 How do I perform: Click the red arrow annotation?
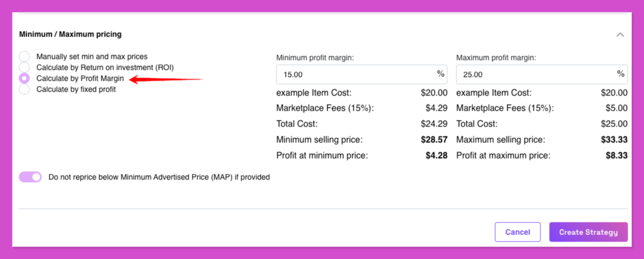(166, 79)
